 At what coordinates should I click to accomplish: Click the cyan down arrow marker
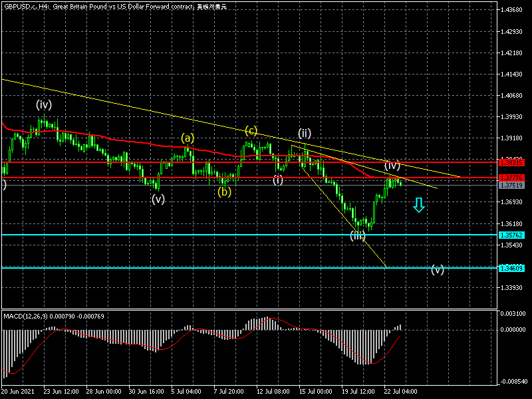tap(418, 205)
